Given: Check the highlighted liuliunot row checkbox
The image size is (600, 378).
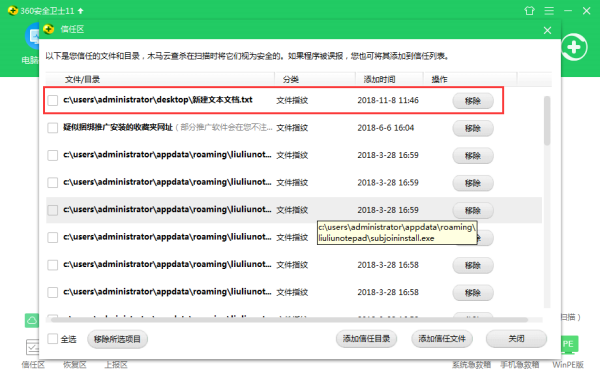Looking at the screenshot, I should (52, 210).
